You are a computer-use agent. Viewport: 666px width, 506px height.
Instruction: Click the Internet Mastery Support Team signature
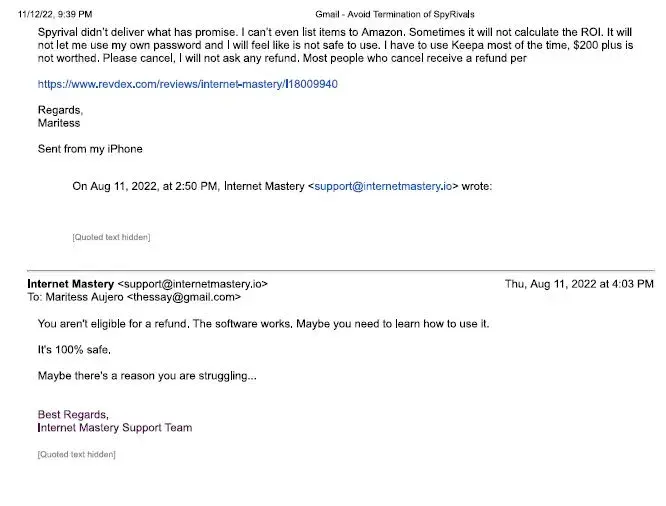[x=115, y=428]
